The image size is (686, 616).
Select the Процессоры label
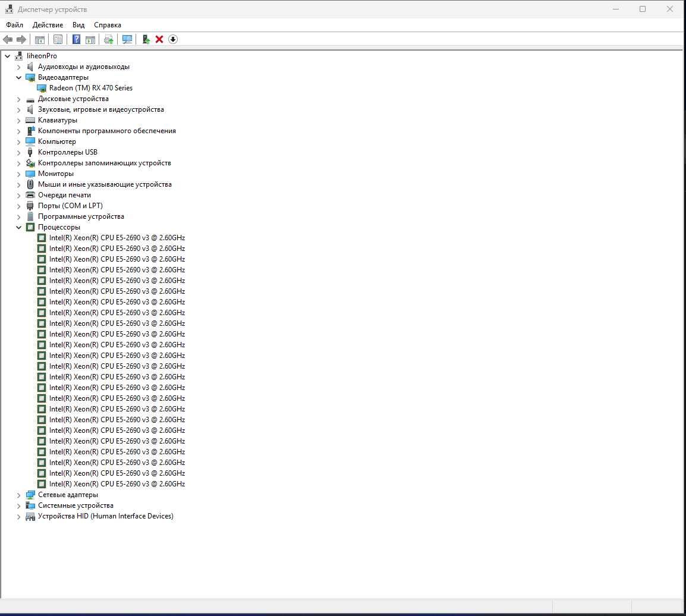59,227
